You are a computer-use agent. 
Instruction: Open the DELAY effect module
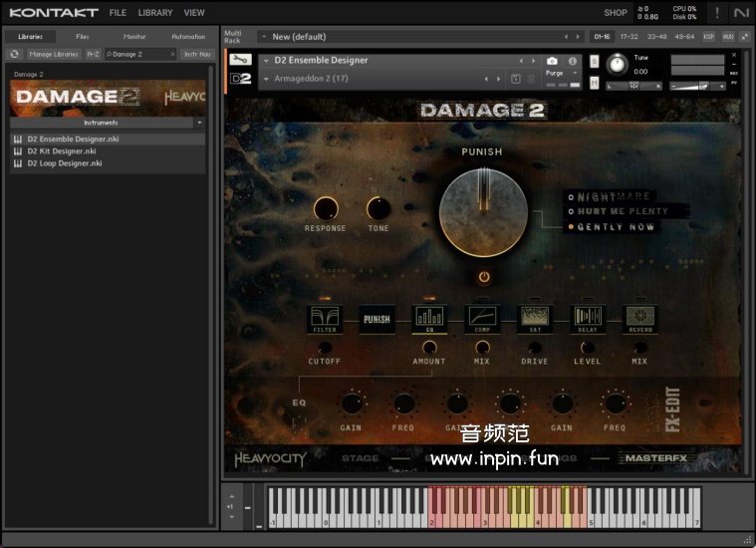(587, 319)
